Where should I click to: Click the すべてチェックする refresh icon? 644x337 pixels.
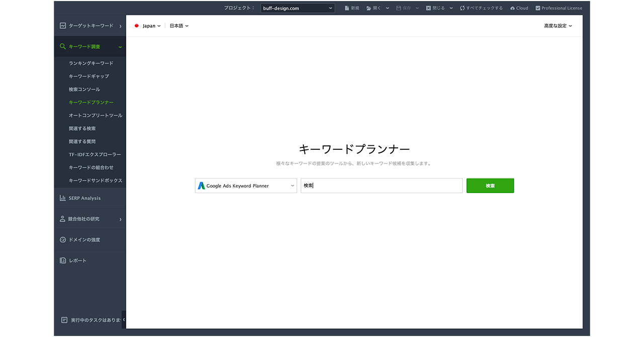click(x=462, y=8)
